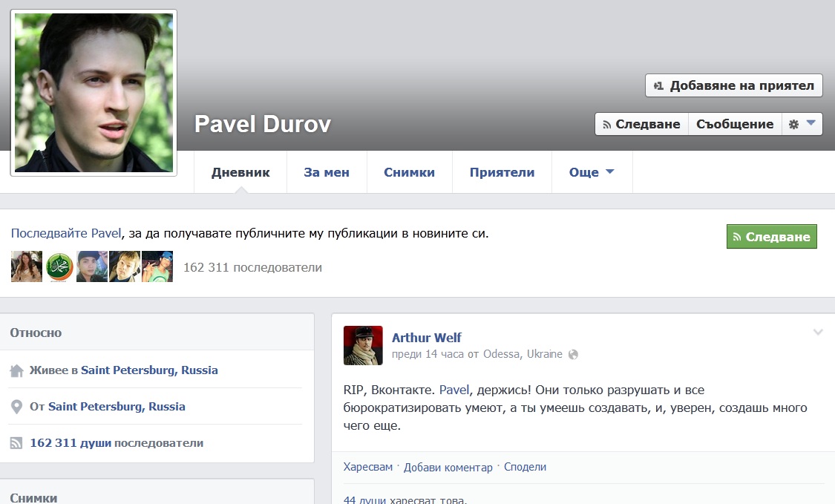835x504 pixels.
Task: Open the Снимки tab
Action: pyautogui.click(x=410, y=172)
